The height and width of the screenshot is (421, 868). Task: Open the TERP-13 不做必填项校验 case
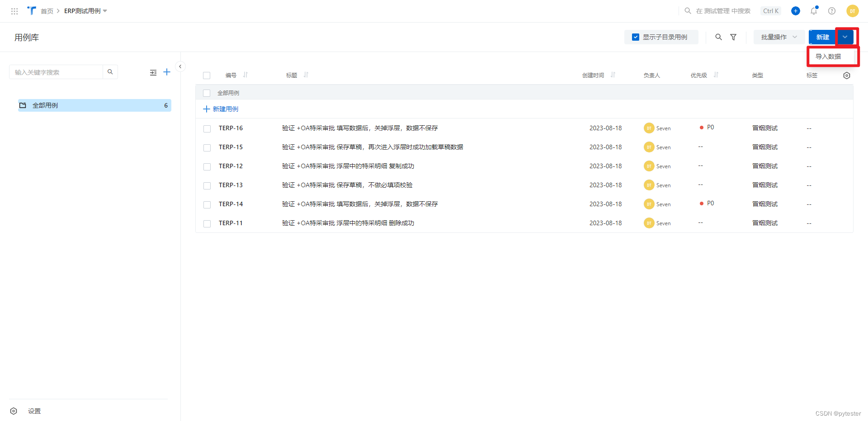point(347,185)
